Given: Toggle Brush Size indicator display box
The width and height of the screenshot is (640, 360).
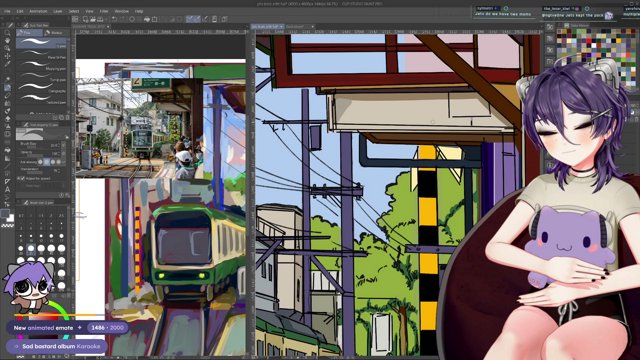Looking at the screenshot, I should pyautogui.click(x=63, y=145).
